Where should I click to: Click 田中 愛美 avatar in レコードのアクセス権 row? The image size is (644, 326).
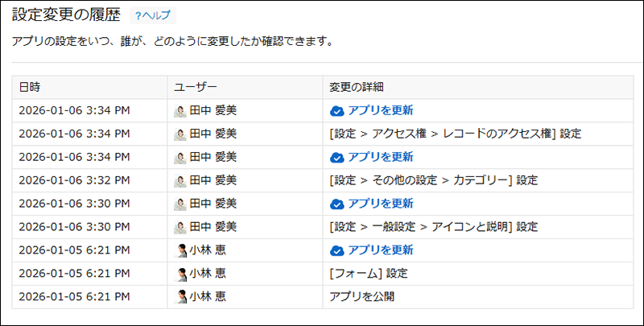tap(180, 134)
